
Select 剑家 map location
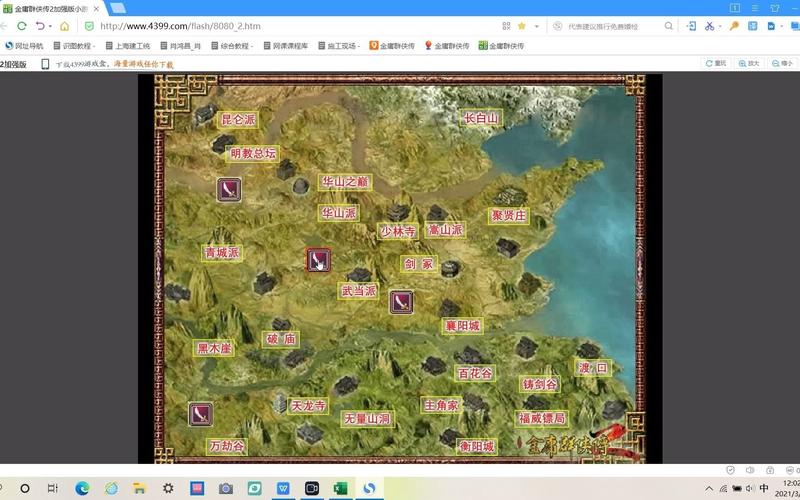[x=418, y=264]
